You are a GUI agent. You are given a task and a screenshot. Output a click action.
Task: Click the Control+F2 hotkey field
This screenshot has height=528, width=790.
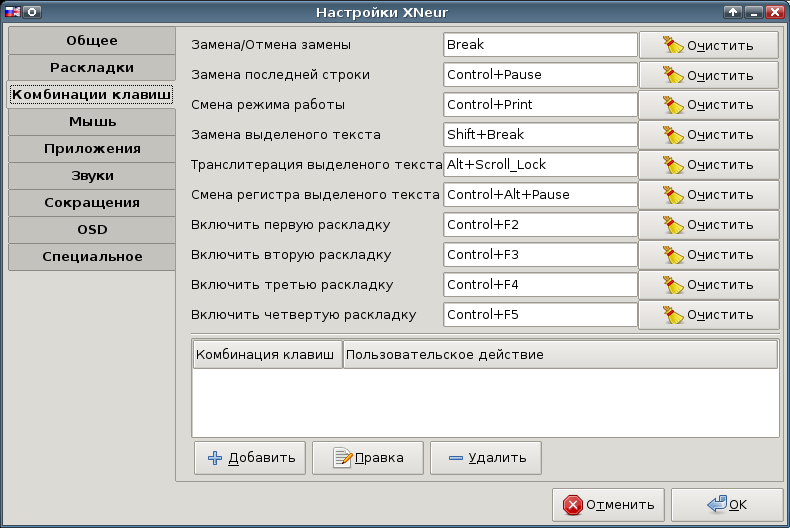point(540,225)
